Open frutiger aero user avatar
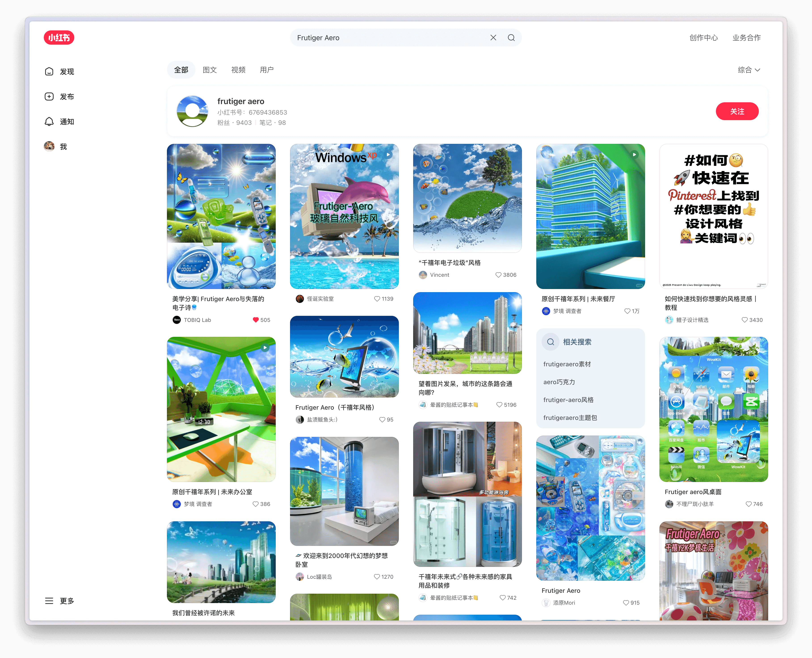This screenshot has width=812, height=658. [193, 111]
